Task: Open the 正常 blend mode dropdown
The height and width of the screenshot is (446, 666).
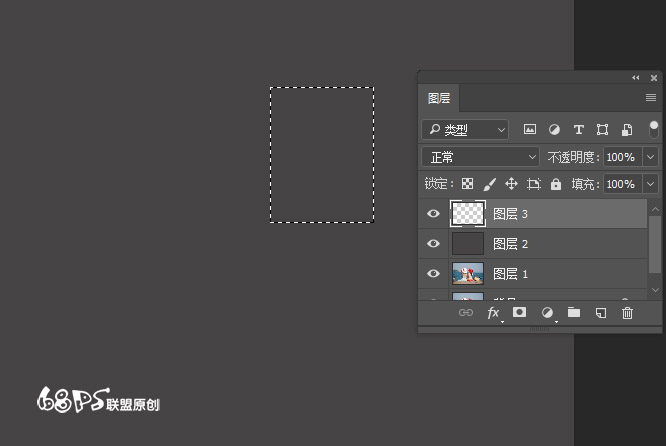Action: point(481,157)
